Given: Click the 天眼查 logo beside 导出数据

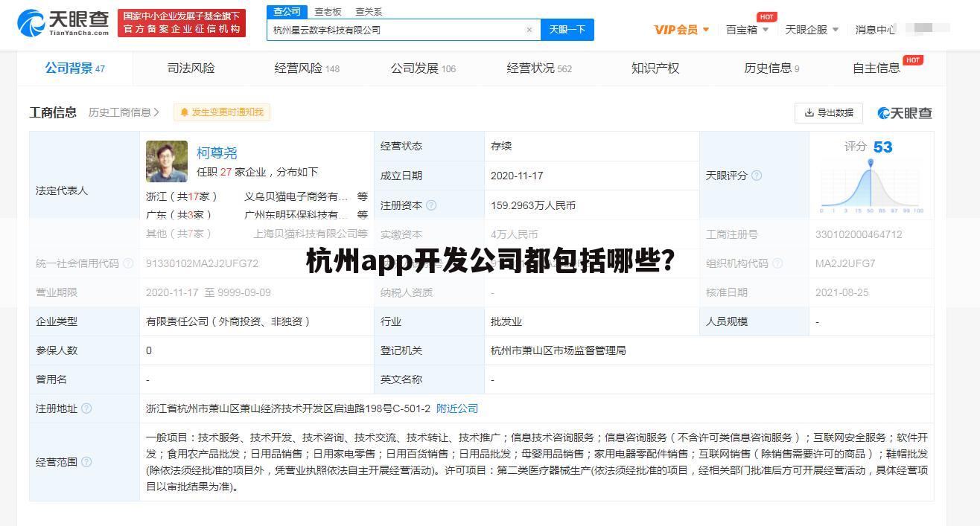Looking at the screenshot, I should (x=905, y=113).
